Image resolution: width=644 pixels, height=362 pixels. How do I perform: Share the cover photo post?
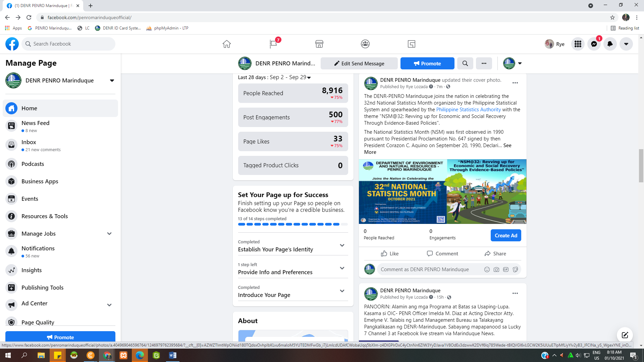click(x=495, y=253)
